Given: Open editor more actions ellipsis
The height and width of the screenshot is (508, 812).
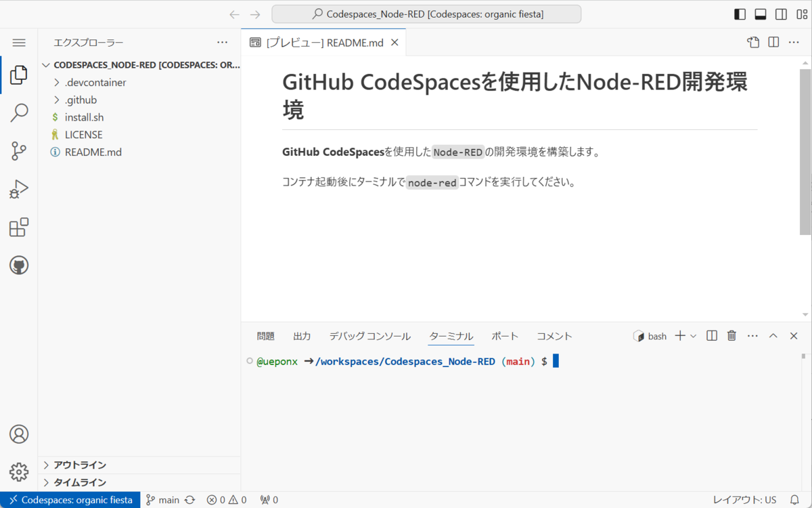Looking at the screenshot, I should tap(794, 43).
